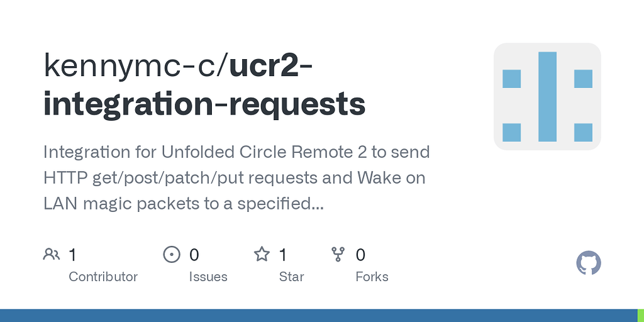The height and width of the screenshot is (322, 644).
Task: Click the contributors people icon
Action: (52, 255)
